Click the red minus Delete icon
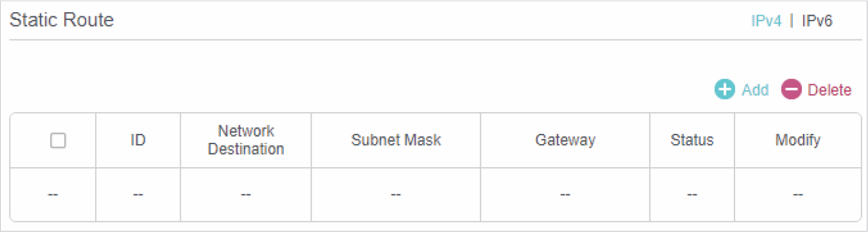The image size is (868, 232). (x=791, y=90)
